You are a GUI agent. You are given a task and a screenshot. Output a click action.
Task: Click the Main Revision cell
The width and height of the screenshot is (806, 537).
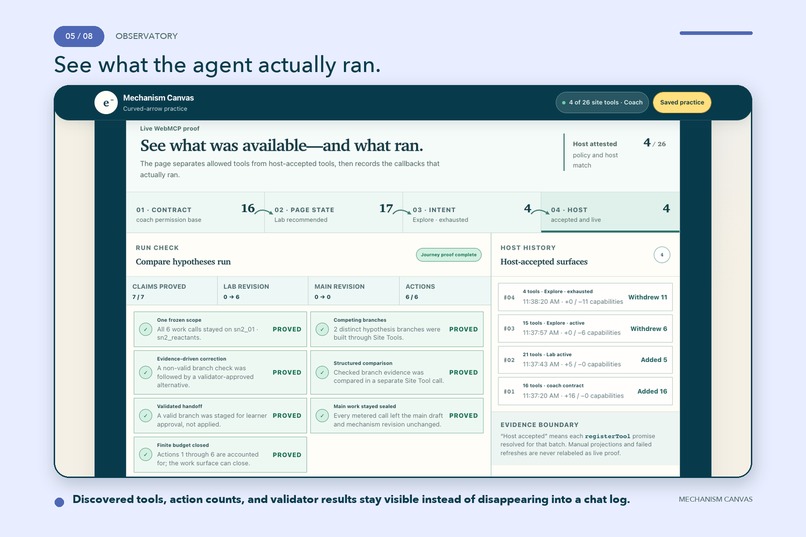coord(354,291)
